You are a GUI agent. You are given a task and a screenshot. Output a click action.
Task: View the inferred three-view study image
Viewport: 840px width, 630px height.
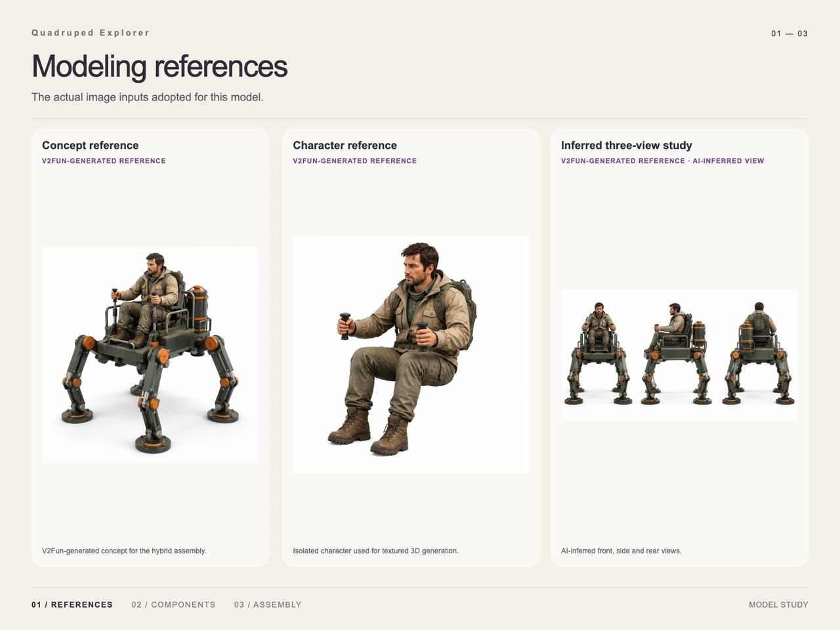click(x=679, y=355)
